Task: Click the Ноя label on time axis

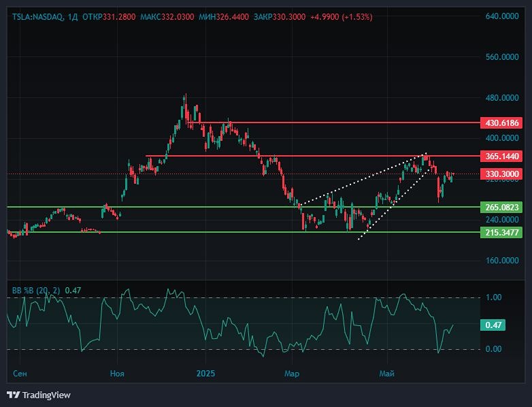Action: pyautogui.click(x=117, y=374)
